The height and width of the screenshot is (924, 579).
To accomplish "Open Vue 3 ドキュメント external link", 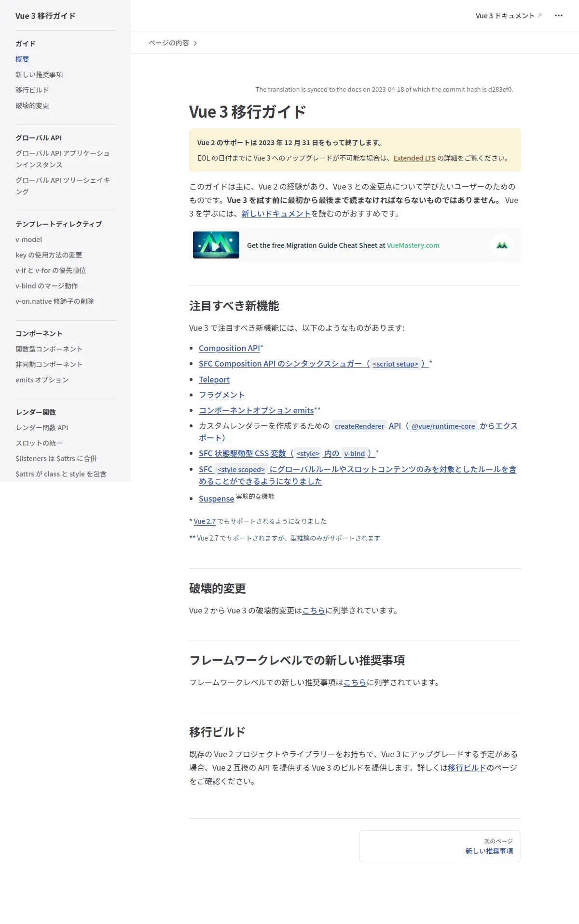I will point(509,15).
